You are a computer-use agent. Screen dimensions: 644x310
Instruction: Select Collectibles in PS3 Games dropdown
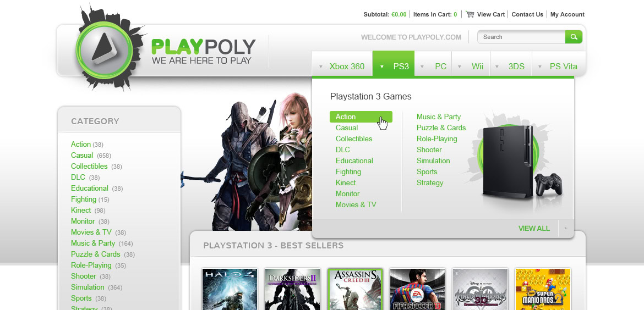354,139
